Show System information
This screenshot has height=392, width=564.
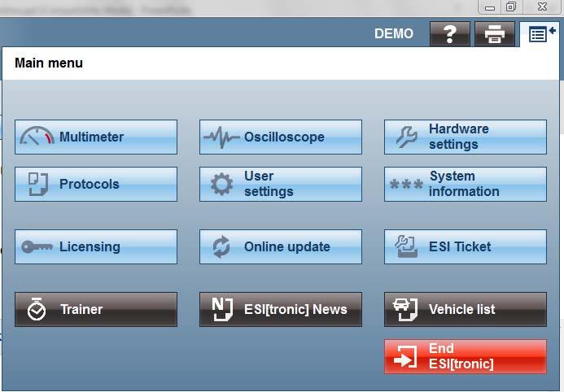point(466,184)
